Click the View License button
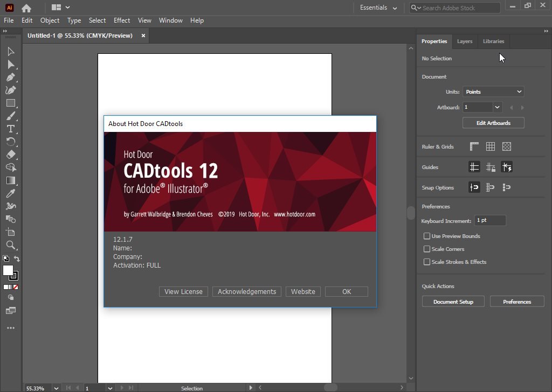Screen dimensions: 552x392 (x=183, y=291)
